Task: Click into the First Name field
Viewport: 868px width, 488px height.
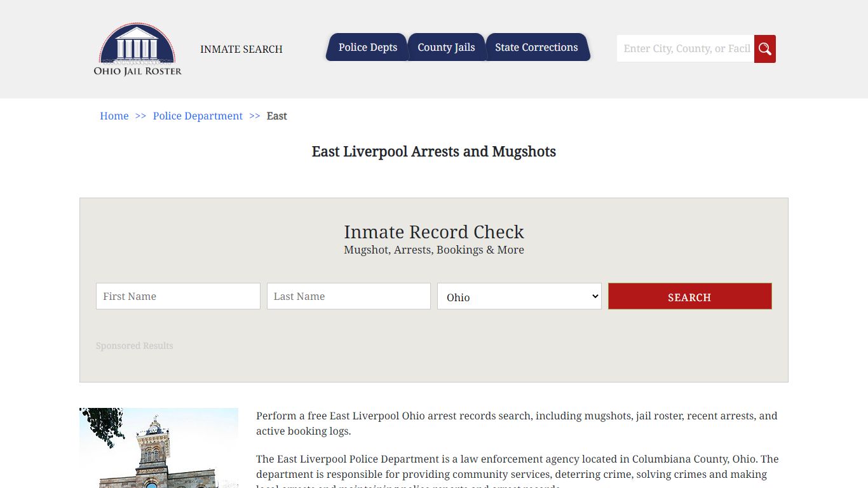Action: point(178,296)
